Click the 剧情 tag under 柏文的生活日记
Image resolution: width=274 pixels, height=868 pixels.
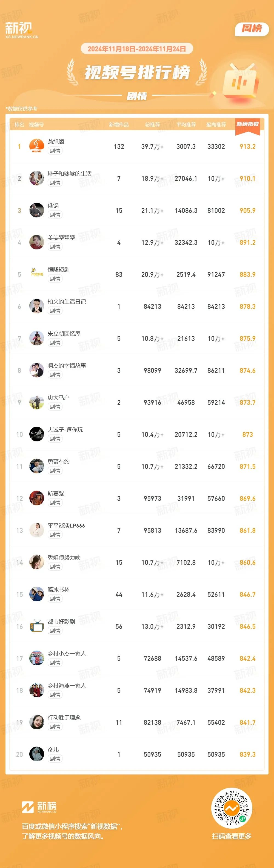click(55, 311)
